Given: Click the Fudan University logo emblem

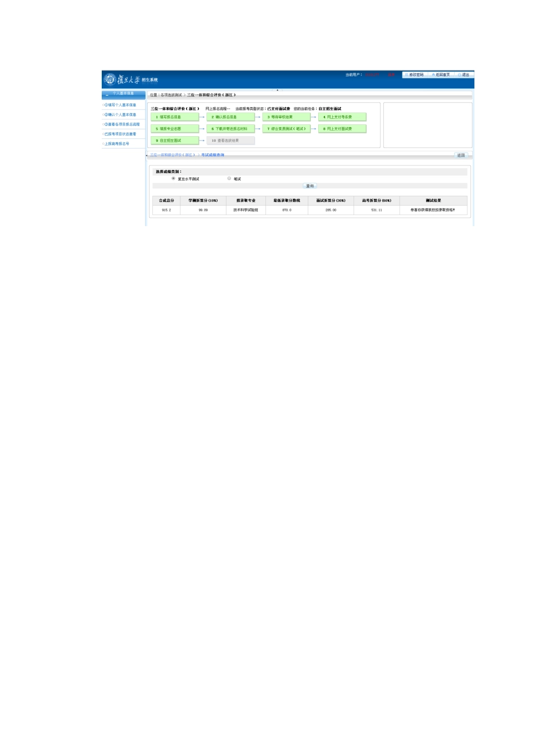Looking at the screenshot, I should point(110,79).
